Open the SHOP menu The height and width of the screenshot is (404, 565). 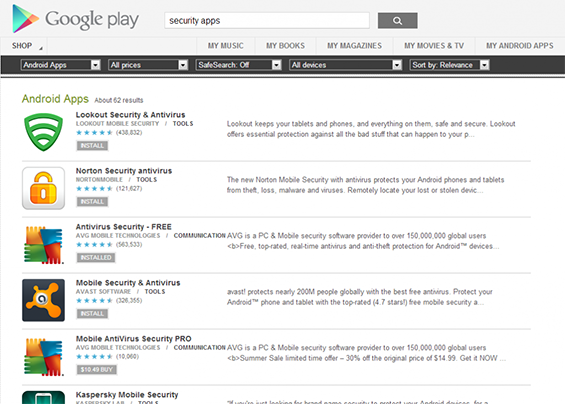pos(24,46)
